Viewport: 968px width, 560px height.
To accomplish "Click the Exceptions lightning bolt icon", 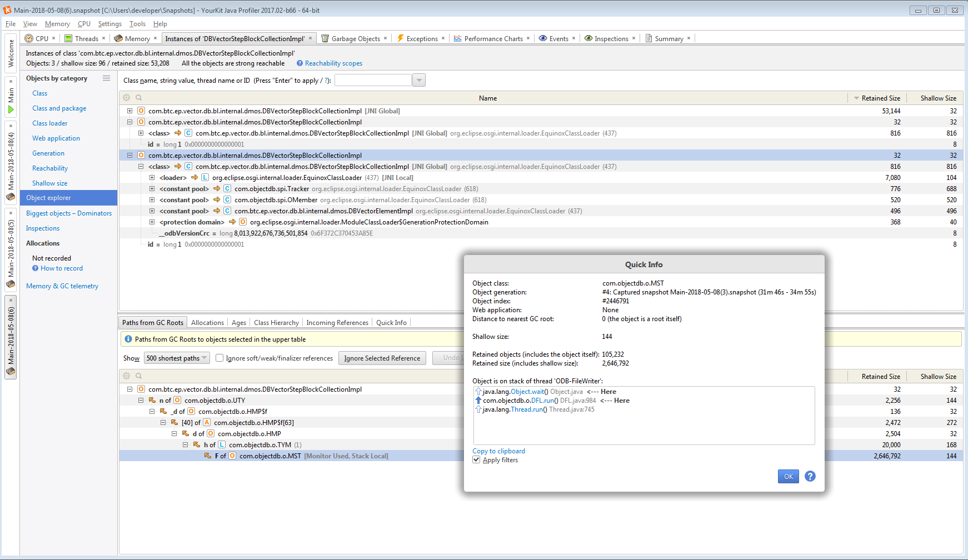I will pos(400,38).
